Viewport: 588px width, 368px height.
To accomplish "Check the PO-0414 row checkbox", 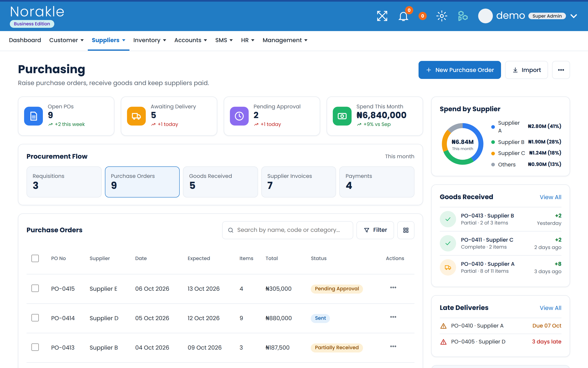I will tap(35, 318).
